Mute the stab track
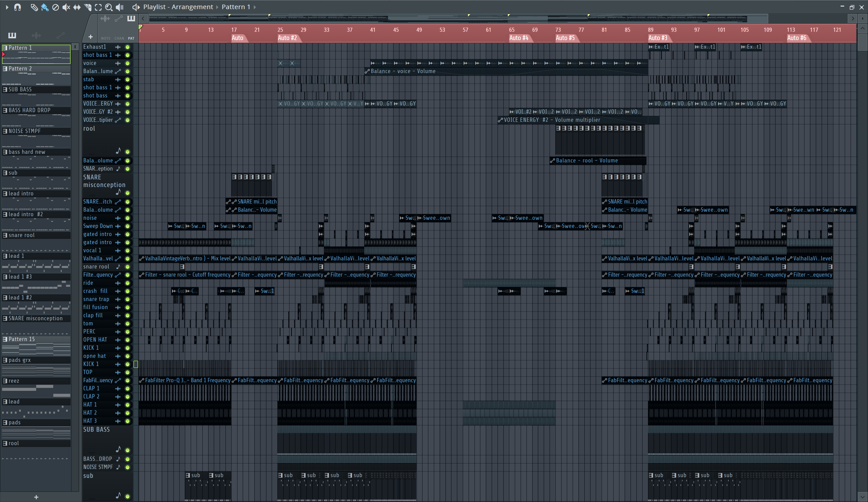 pyautogui.click(x=127, y=79)
